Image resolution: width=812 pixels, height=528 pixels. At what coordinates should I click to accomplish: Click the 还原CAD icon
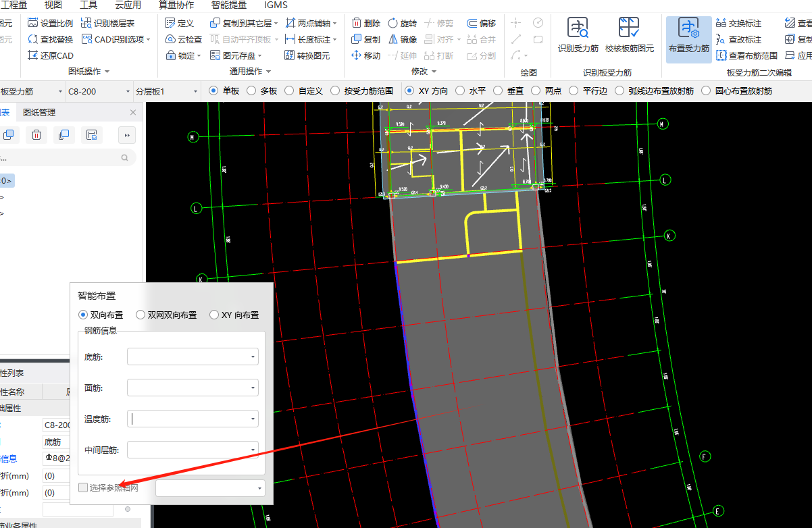pos(33,55)
